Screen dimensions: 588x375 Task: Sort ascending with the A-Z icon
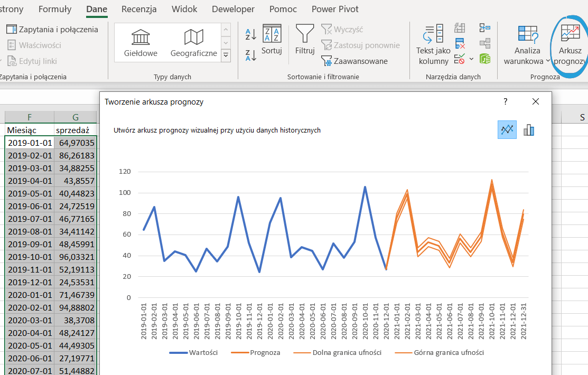click(250, 35)
